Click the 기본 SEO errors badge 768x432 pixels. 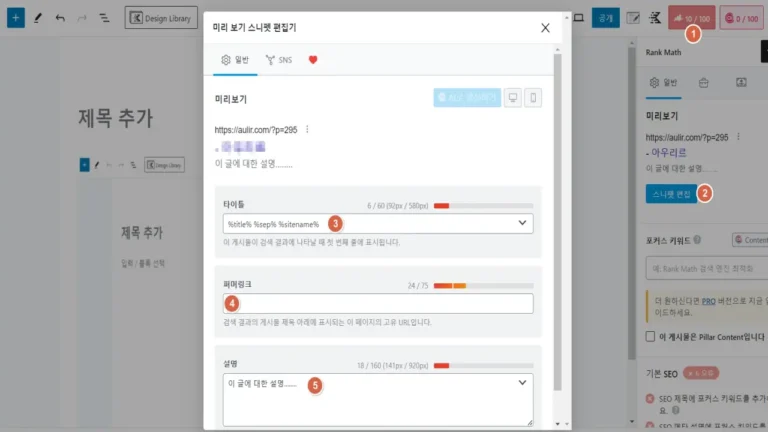point(701,373)
